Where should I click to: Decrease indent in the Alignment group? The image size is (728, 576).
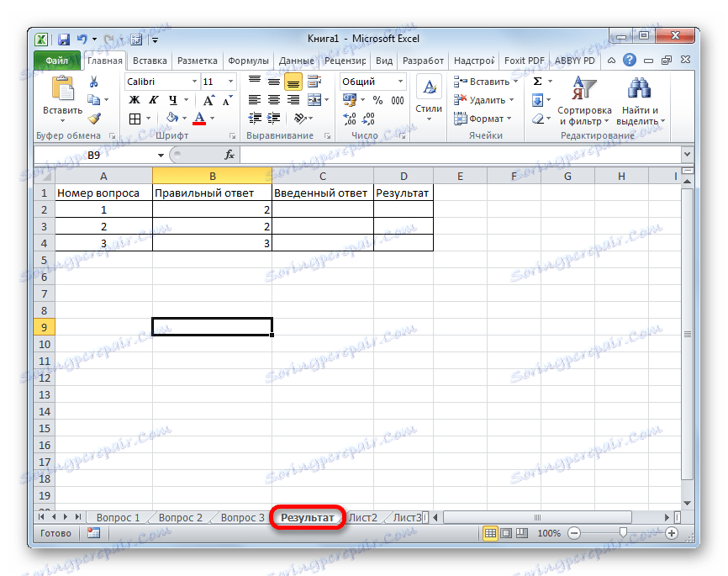coord(255,118)
